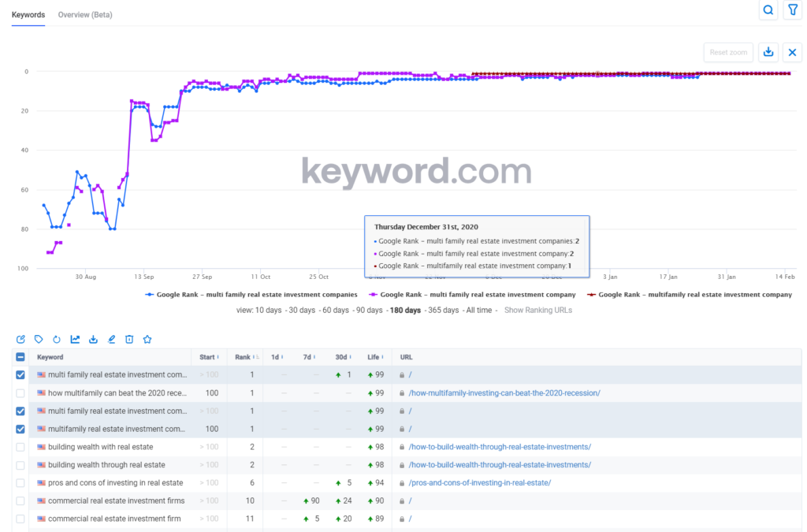The height and width of the screenshot is (532, 807).
Task: Set chart view to 90 days
Action: (369, 311)
